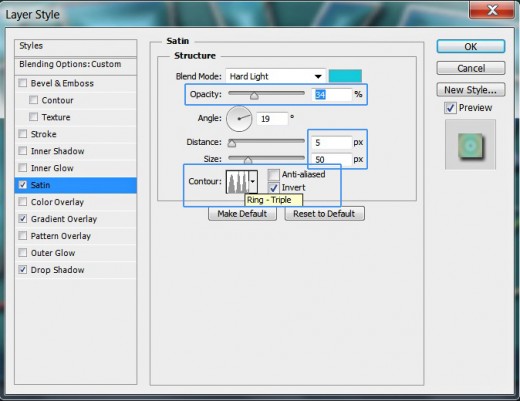Click the Ring - Triple contour thumbnail

click(237, 182)
